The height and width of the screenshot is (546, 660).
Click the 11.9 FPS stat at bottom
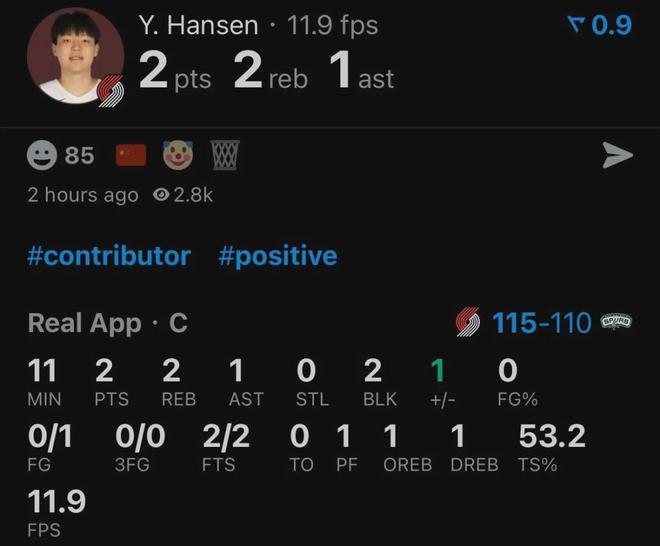pos(56,501)
